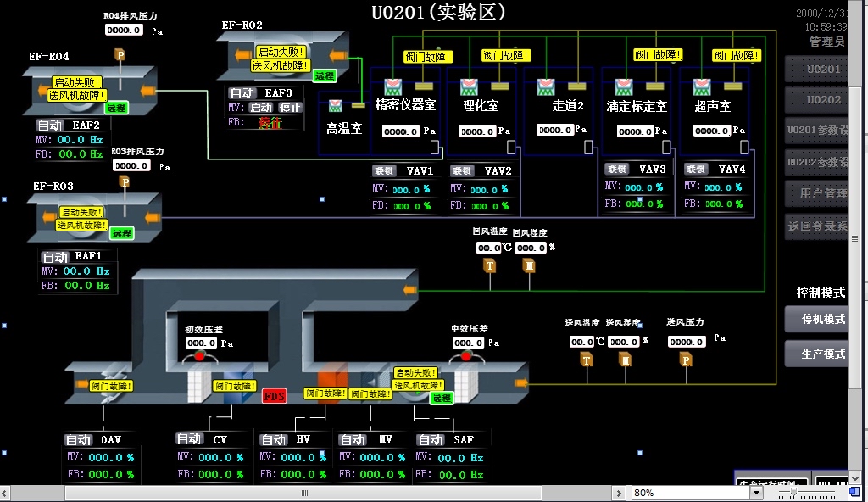Screen dimensions: 868x502
Task: Adjust the zoom slider in status bar
Action: click(794, 492)
